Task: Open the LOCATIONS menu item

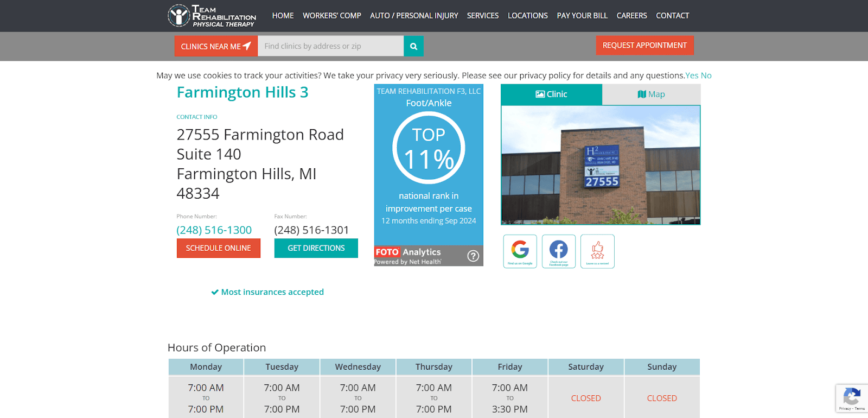Action: click(528, 16)
